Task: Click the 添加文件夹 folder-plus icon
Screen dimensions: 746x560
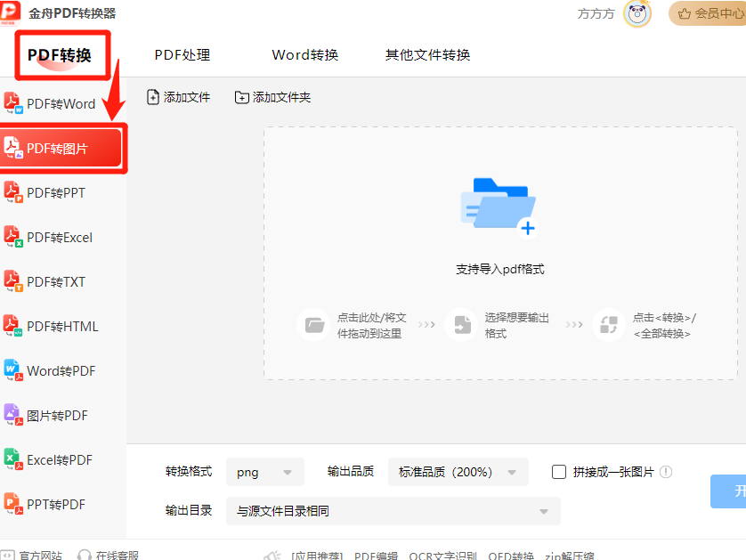Action: (241, 98)
